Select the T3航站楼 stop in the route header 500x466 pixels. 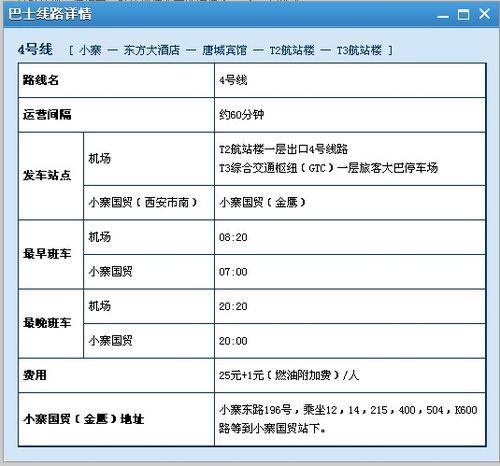(x=359, y=50)
